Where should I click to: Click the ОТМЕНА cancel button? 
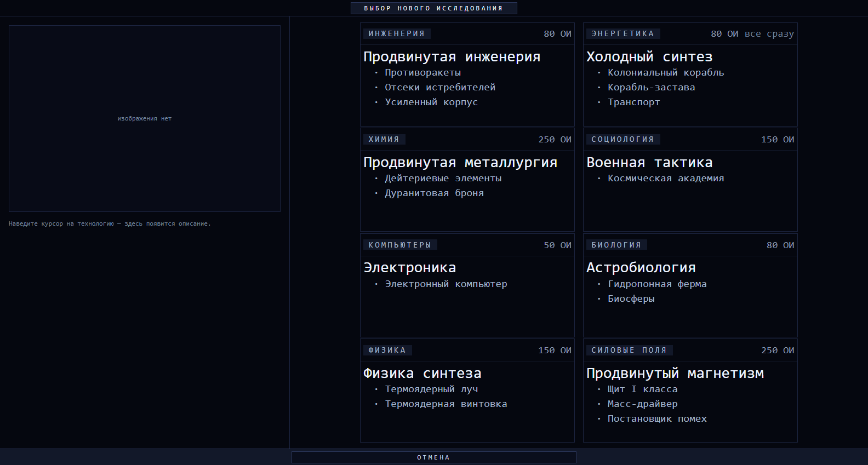tap(433, 457)
